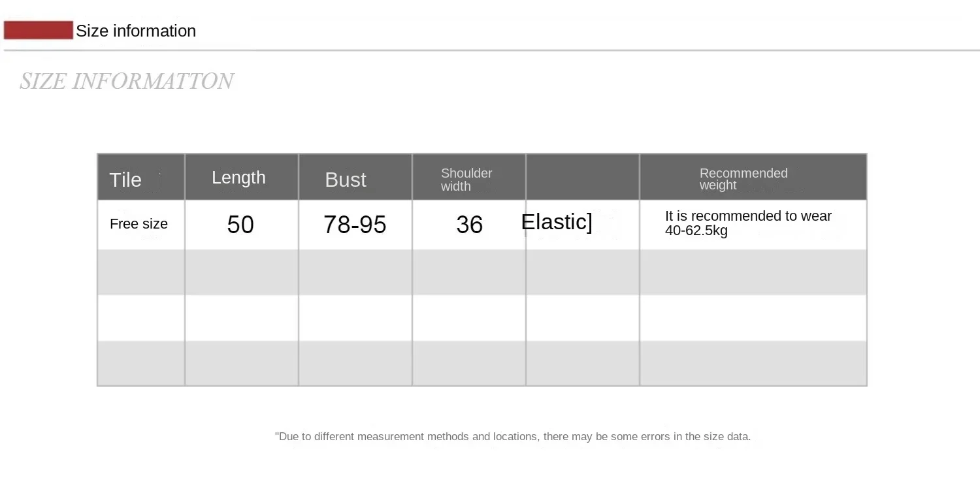Click the horizontal divider line under the heading

point(490,50)
